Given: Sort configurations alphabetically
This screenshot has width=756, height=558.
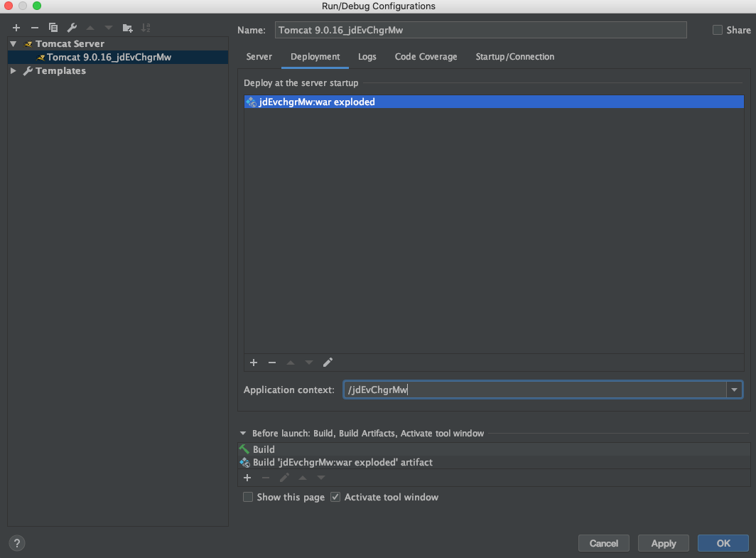Looking at the screenshot, I should click(x=146, y=28).
